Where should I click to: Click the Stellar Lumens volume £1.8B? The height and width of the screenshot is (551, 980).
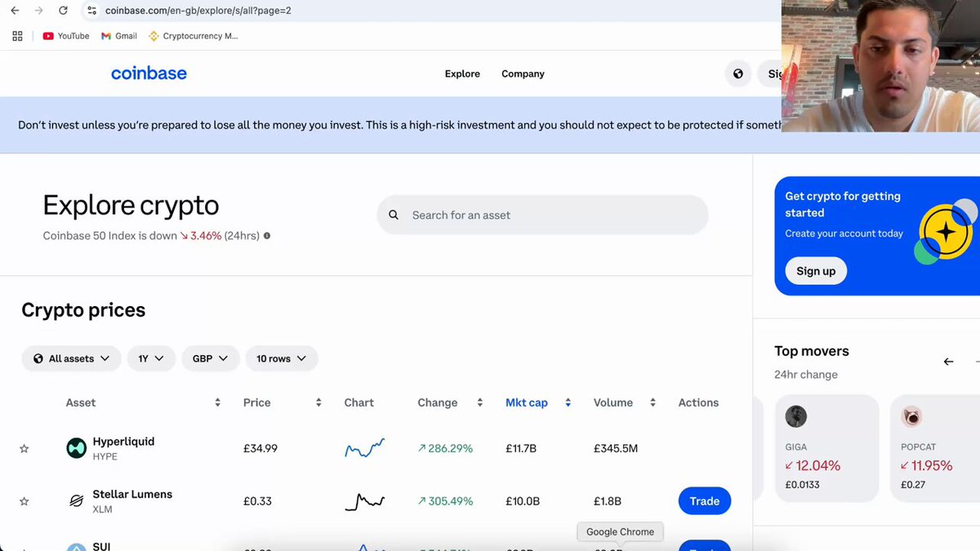tap(608, 501)
